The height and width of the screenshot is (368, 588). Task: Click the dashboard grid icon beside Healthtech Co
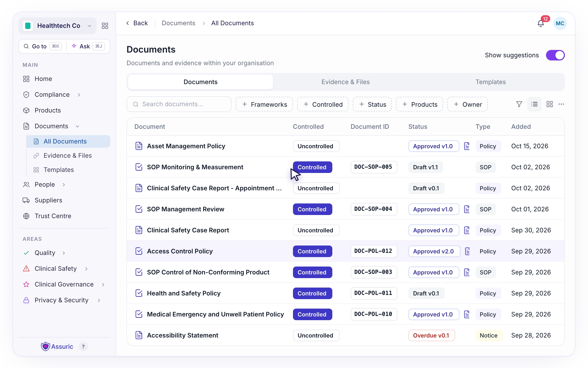[x=105, y=26]
